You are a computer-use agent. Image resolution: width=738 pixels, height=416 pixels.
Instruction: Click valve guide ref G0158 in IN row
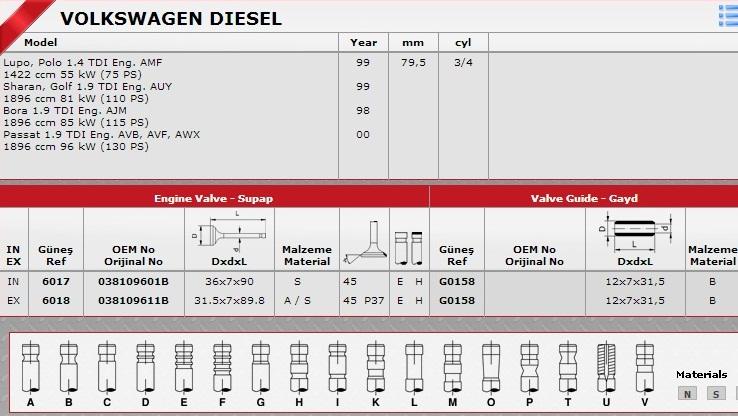point(457,281)
